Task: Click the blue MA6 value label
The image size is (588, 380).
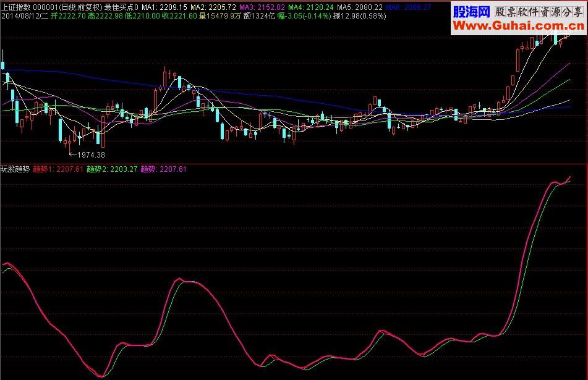Action: click(408, 7)
